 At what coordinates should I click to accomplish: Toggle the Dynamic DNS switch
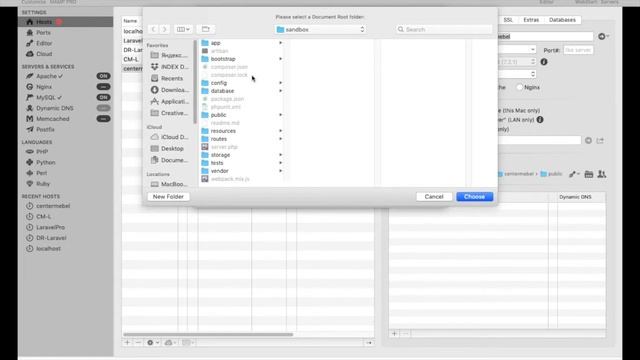click(x=103, y=108)
